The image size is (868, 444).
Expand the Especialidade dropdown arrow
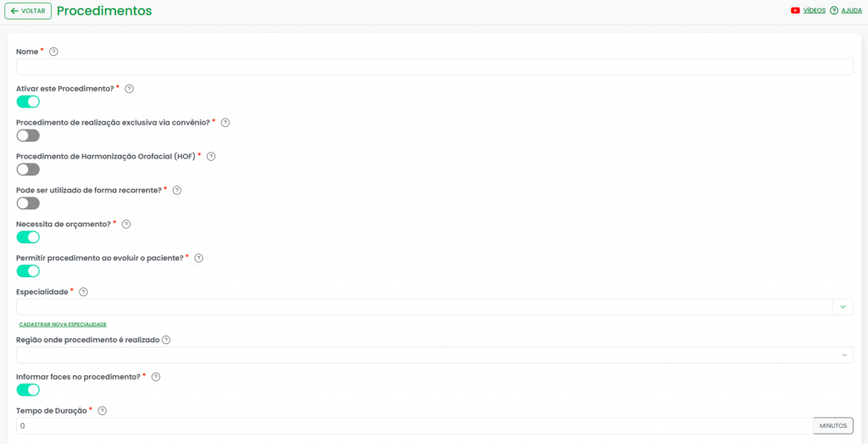point(843,307)
